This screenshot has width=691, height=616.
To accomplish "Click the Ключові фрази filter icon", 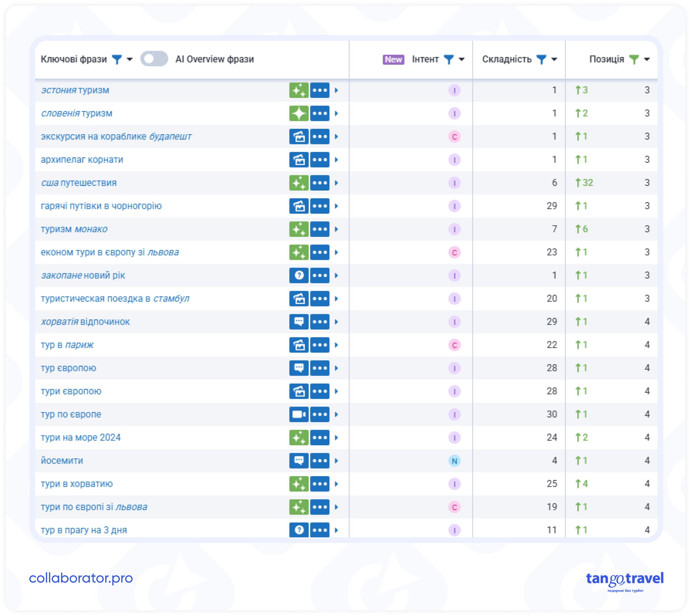I will click(x=117, y=59).
